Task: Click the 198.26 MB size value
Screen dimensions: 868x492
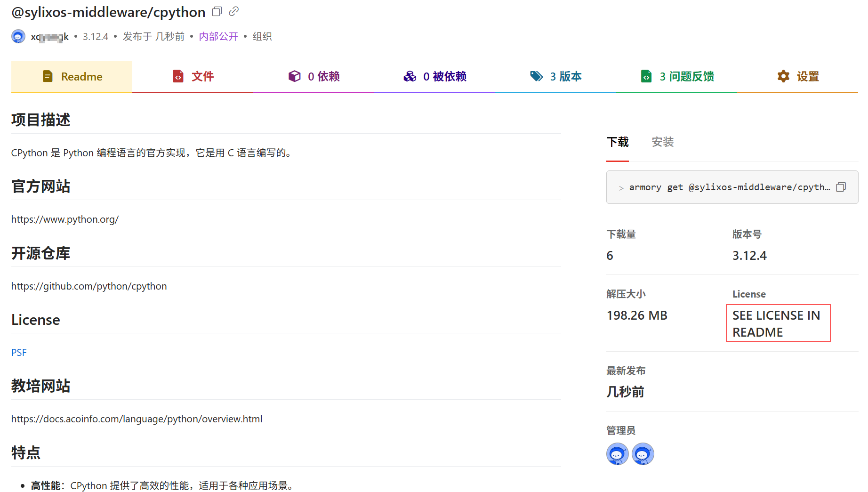Action: 637,315
